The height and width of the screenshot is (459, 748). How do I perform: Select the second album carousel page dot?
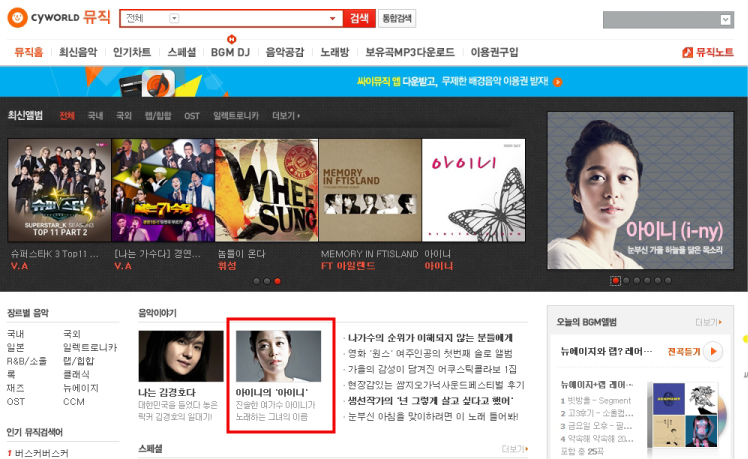267,281
